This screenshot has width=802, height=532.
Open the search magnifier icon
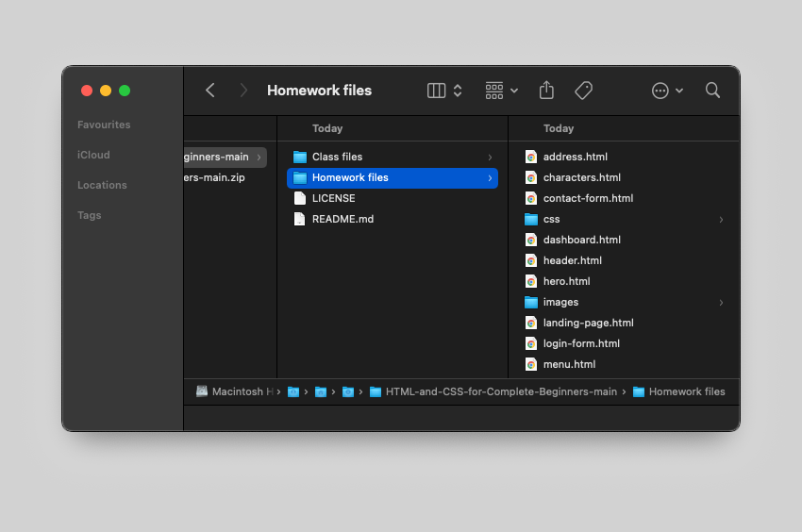tap(712, 91)
